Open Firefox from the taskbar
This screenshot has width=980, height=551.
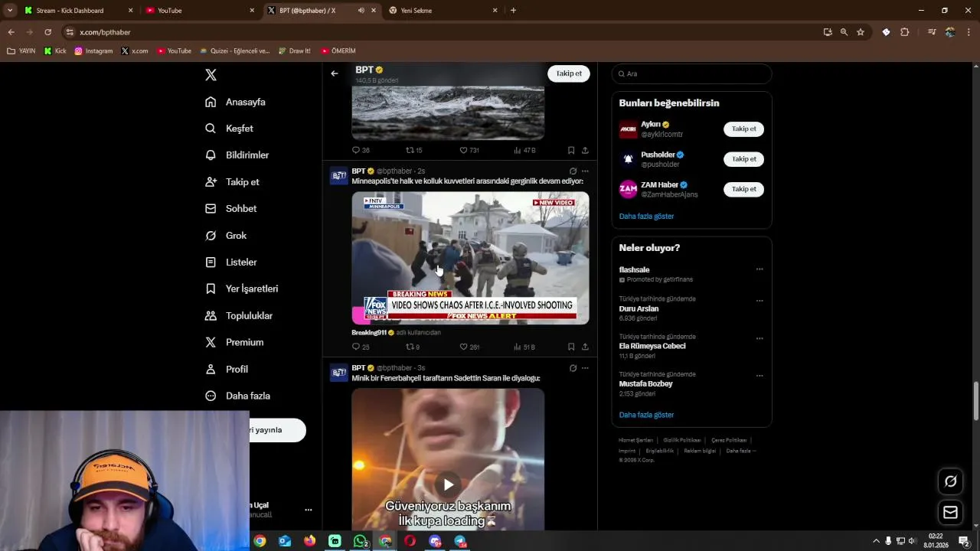309,541
